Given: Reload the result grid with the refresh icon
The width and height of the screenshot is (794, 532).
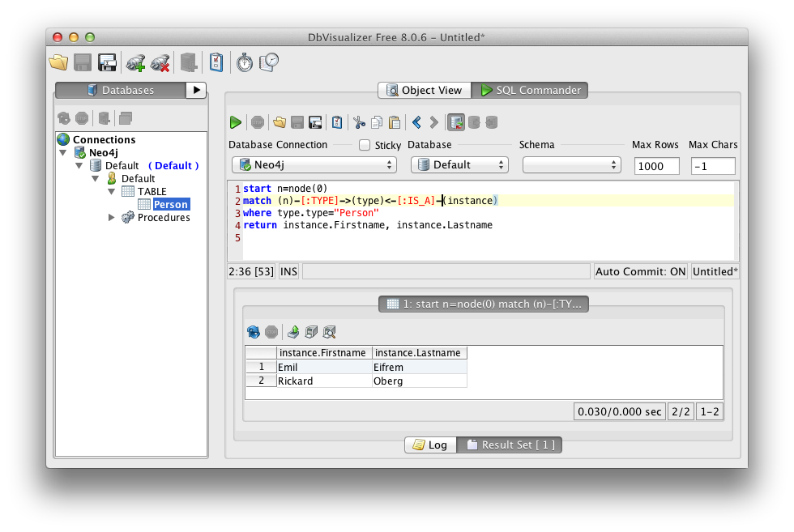Looking at the screenshot, I should [253, 332].
